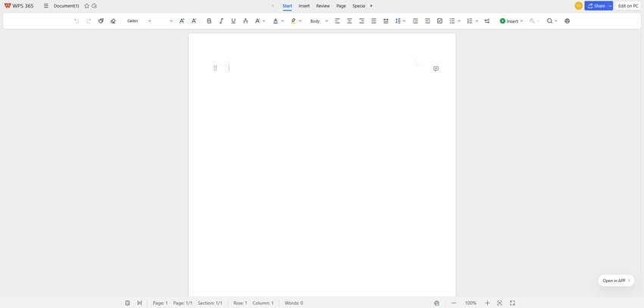Viewport: 644px width, 308px height.
Task: Enter fullscreen mode from status bar
Action: tap(512, 303)
